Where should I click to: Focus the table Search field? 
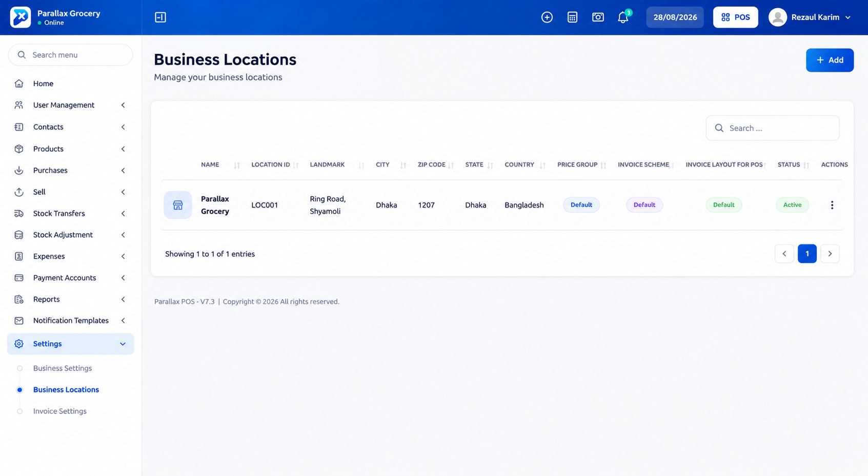773,128
